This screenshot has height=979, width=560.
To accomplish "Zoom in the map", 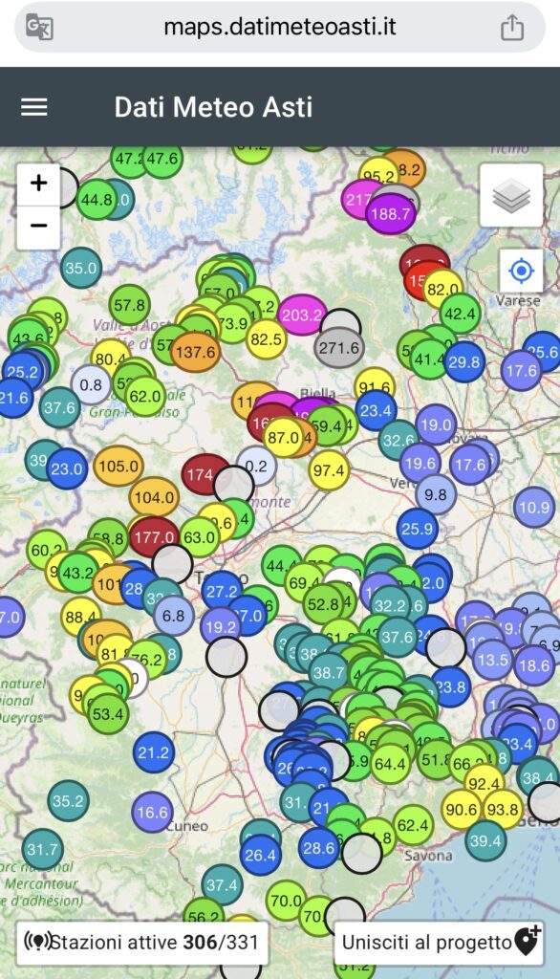I will 39,184.
